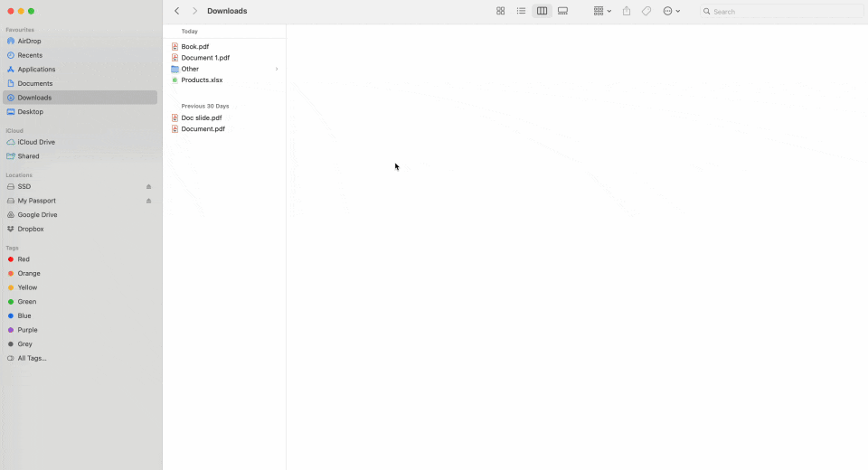Open Dropbox in the sidebar

tap(80, 230)
